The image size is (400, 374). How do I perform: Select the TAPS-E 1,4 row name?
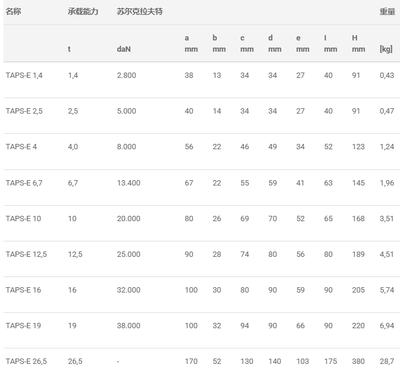24,75
